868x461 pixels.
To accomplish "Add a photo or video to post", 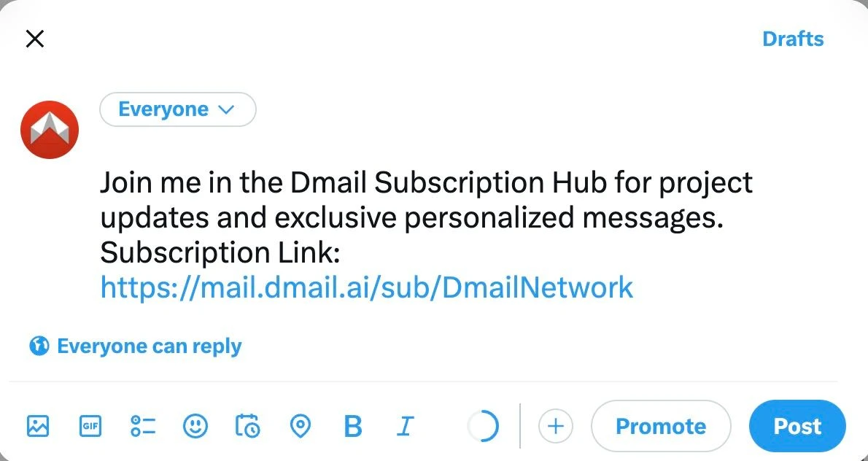I will click(x=37, y=426).
